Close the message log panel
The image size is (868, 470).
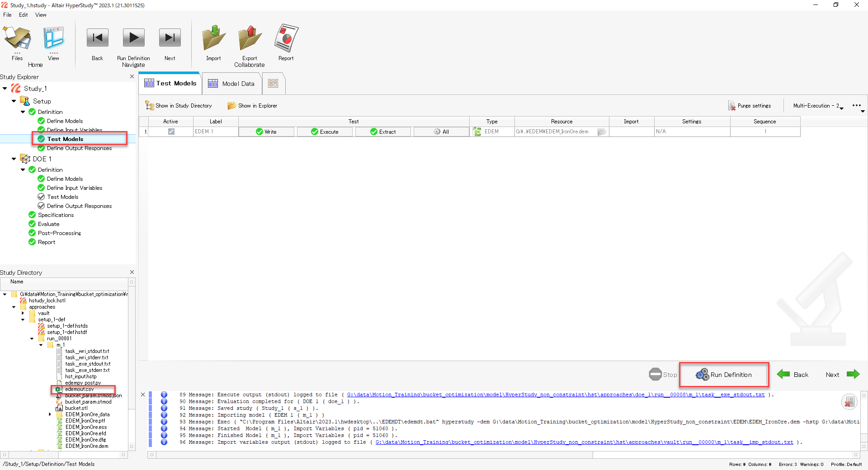pyautogui.click(x=143, y=395)
